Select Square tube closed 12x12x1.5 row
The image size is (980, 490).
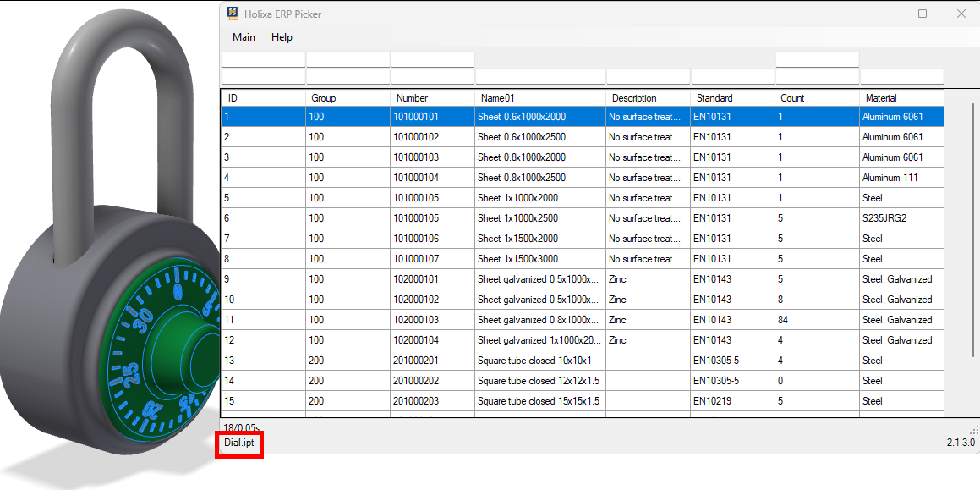coord(539,381)
